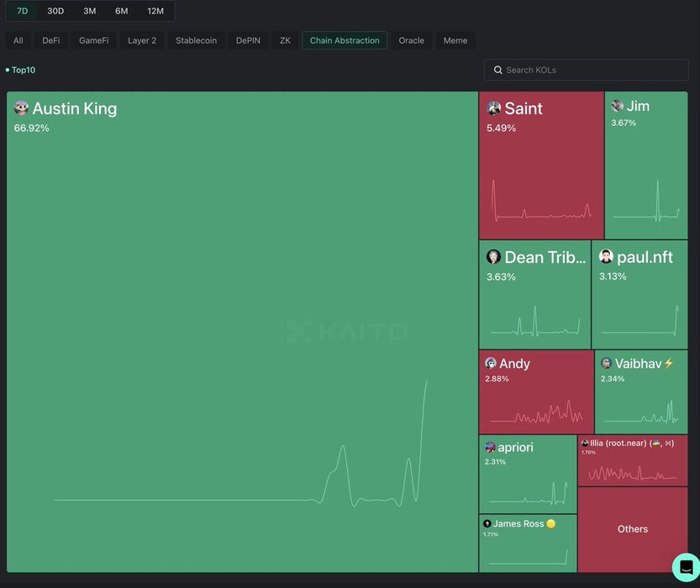This screenshot has height=588, width=700.
Task: Click Jim's profile avatar
Action: tap(618, 106)
